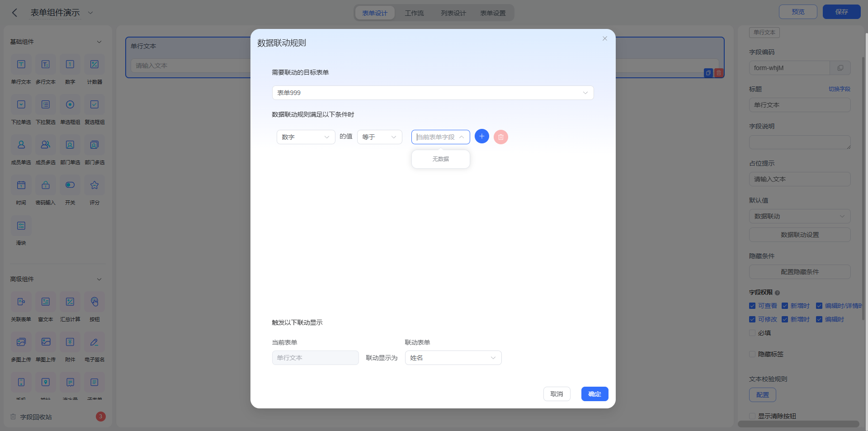
Task: Toggle 可修改 permission checkbox
Action: click(752, 319)
